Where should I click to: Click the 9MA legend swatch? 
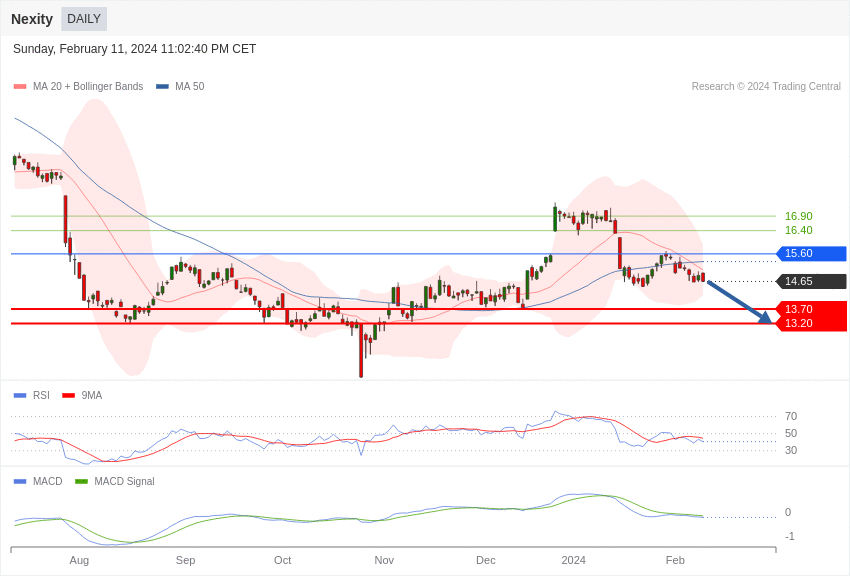pyautogui.click(x=68, y=395)
